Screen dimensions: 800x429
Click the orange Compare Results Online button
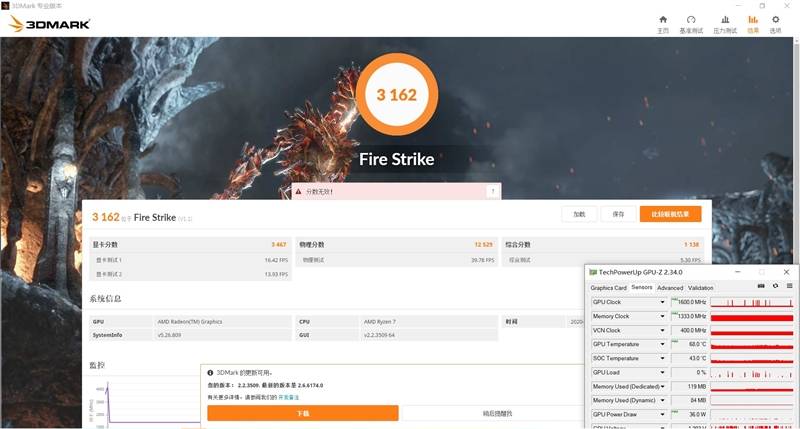click(670, 214)
